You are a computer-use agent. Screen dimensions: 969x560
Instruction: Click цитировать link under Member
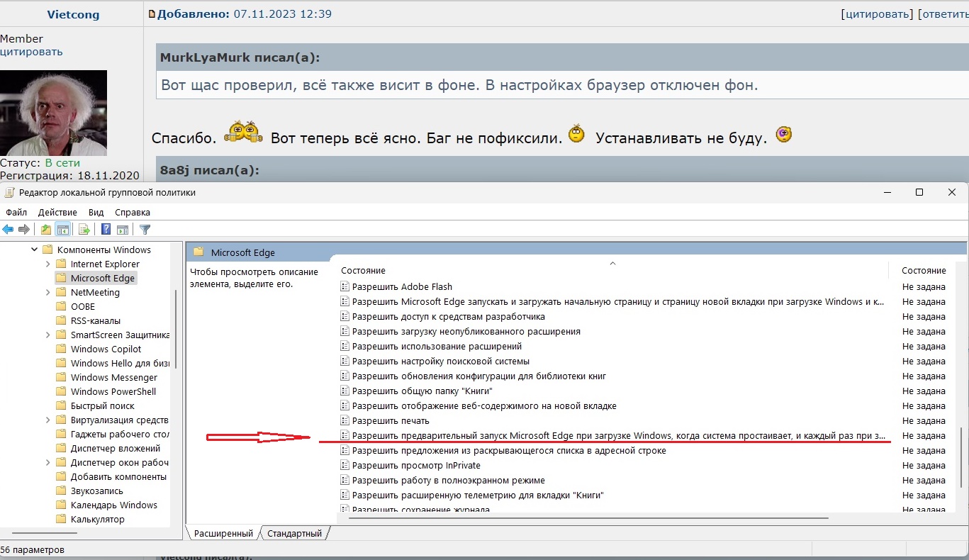coord(31,52)
